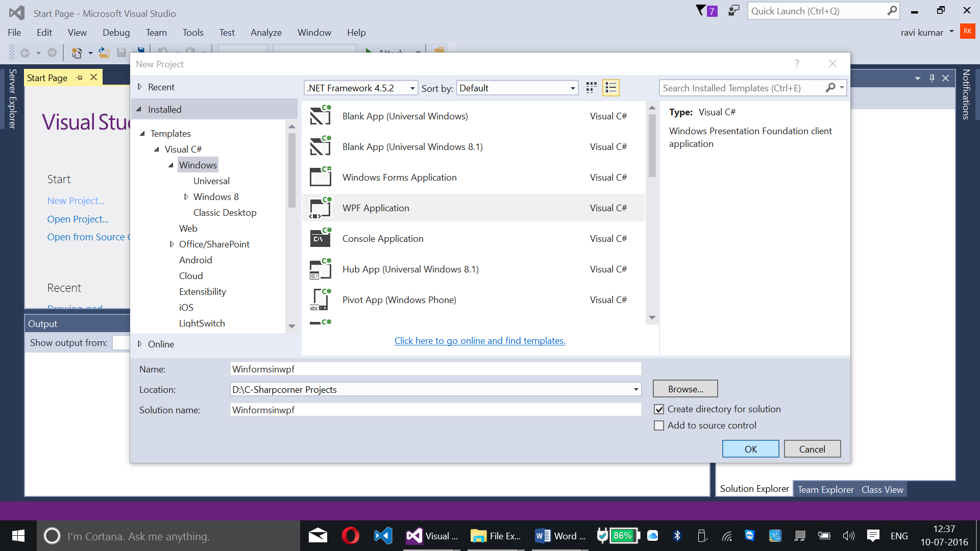Select Blank App (Universal Windows) template icon
The image size is (980, 551).
(x=321, y=116)
